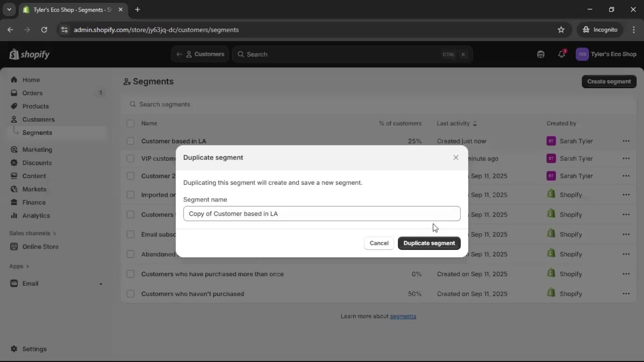
Task: Open the Shopify admin home logo
Action: (30, 54)
